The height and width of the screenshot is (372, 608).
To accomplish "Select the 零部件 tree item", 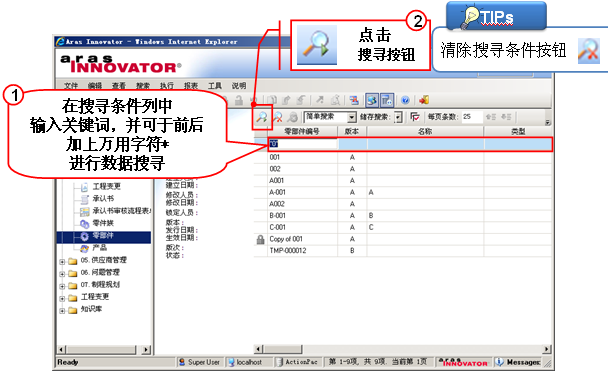I will click(103, 236).
